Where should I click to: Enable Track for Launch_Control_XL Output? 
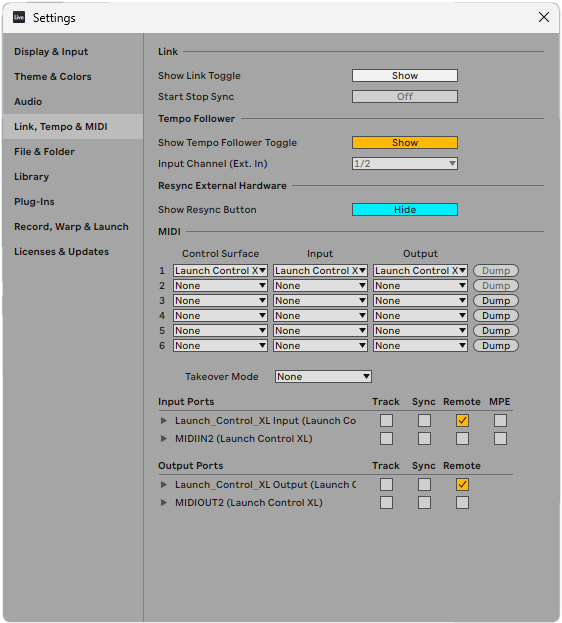(386, 485)
